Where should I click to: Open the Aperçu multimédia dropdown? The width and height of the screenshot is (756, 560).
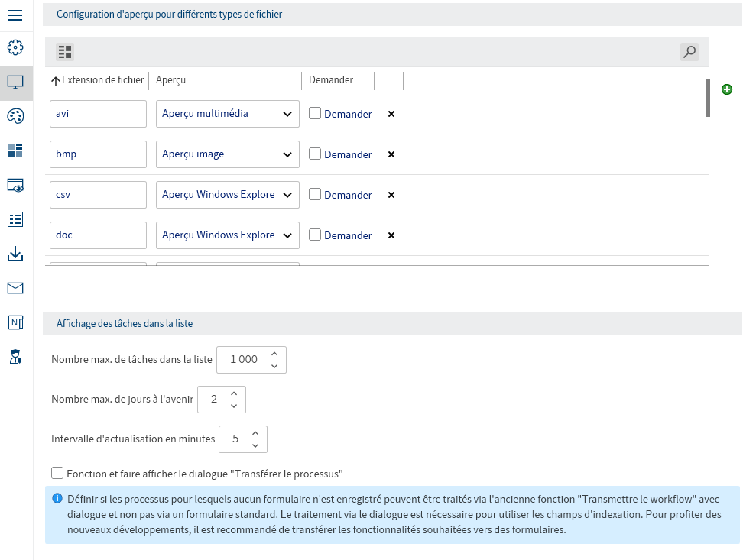227,114
